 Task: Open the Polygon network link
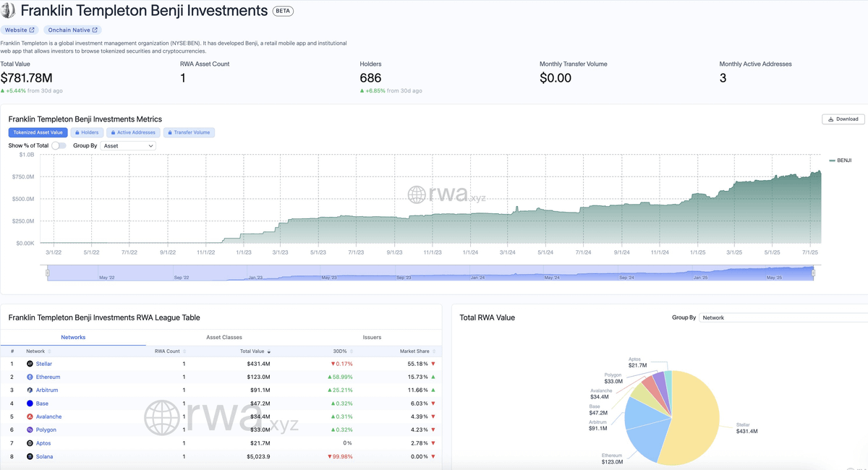click(x=46, y=430)
